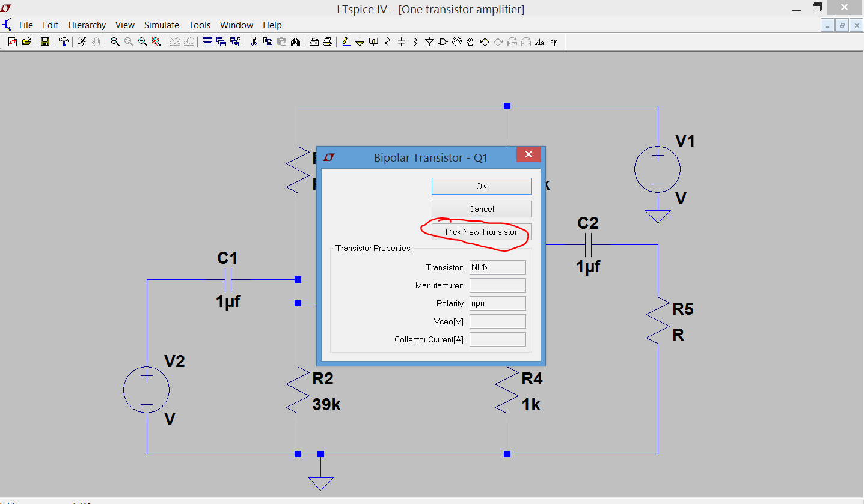Click the Redo arrow icon
This screenshot has height=504, width=864.
click(498, 42)
